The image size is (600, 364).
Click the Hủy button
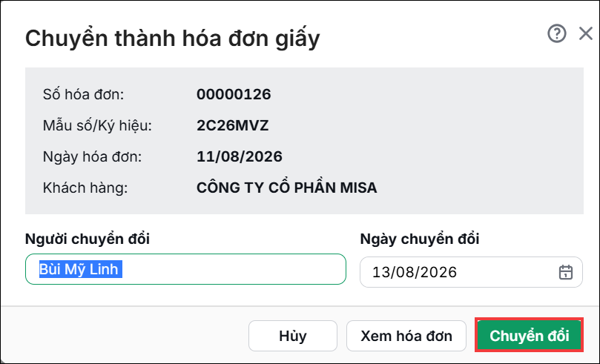[293, 336]
